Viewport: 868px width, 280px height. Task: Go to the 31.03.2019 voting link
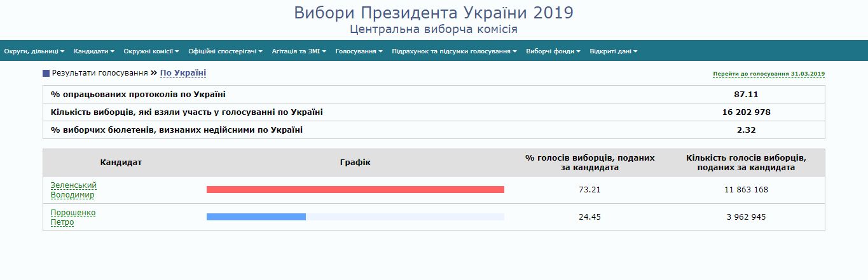pyautogui.click(x=769, y=74)
